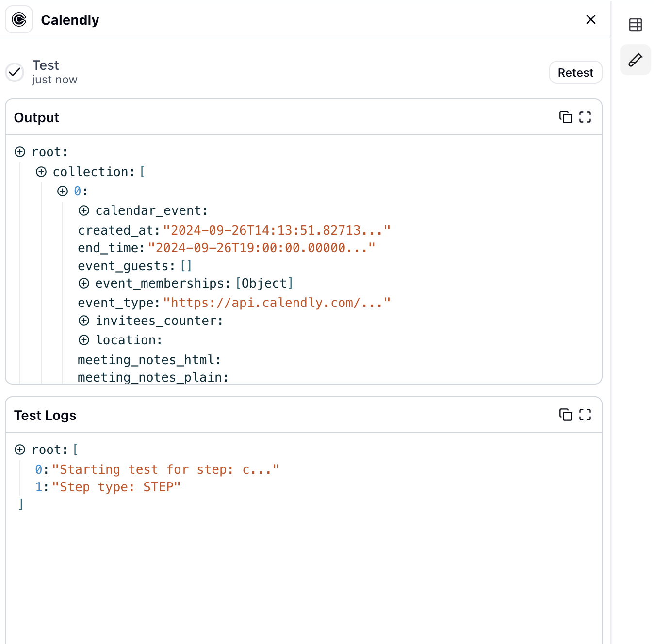Copy the Output panel contents
The image size is (654, 644).
565,117
